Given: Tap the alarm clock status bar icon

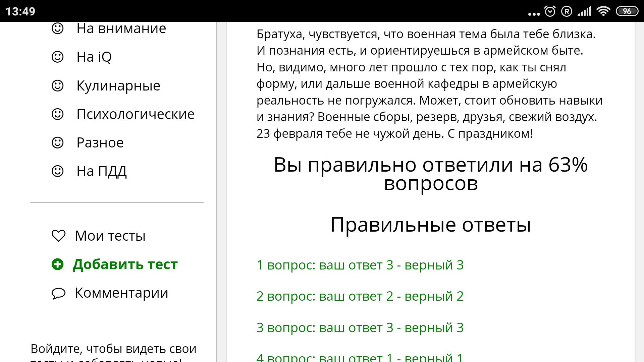Looking at the screenshot, I should (550, 11).
